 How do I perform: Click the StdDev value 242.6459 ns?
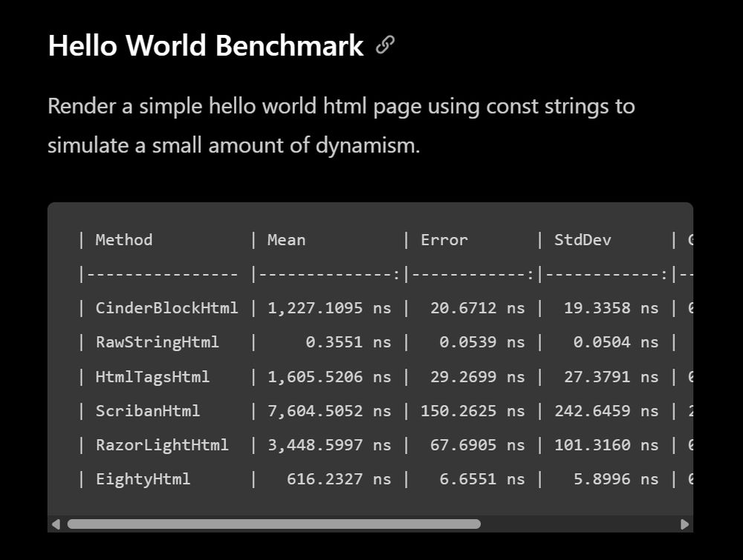(606, 411)
